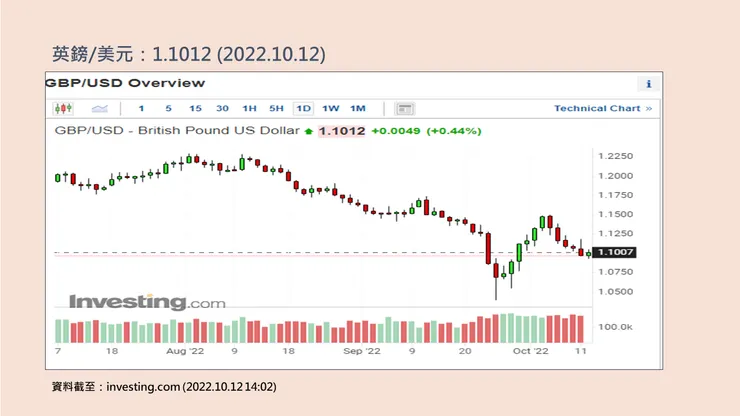Switch to the area chart icon
This screenshot has height=416, width=740.
tap(100, 108)
